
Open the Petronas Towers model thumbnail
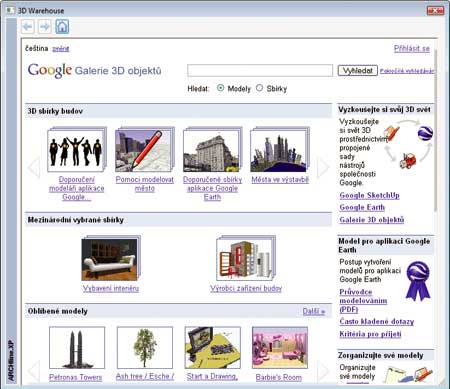[x=77, y=348]
